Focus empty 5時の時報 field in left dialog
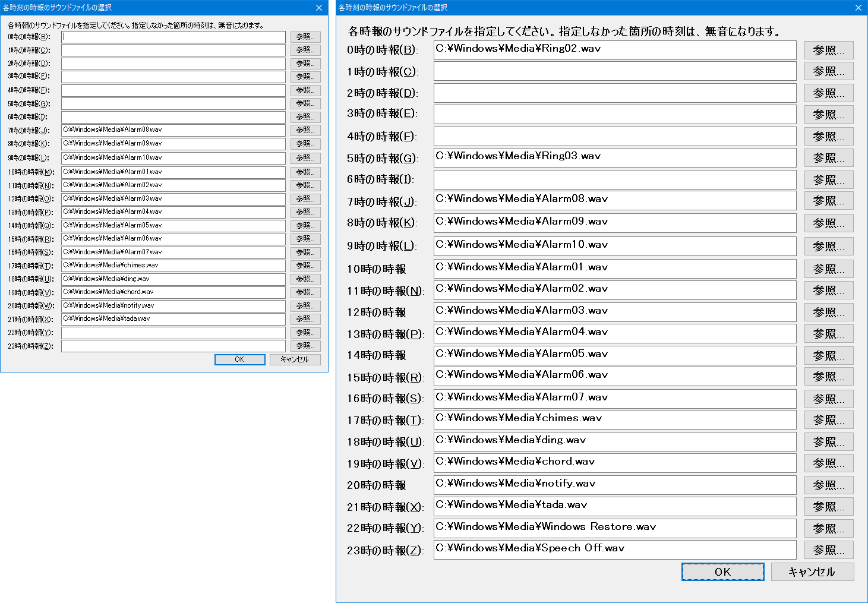This screenshot has width=868, height=603. pos(173,103)
